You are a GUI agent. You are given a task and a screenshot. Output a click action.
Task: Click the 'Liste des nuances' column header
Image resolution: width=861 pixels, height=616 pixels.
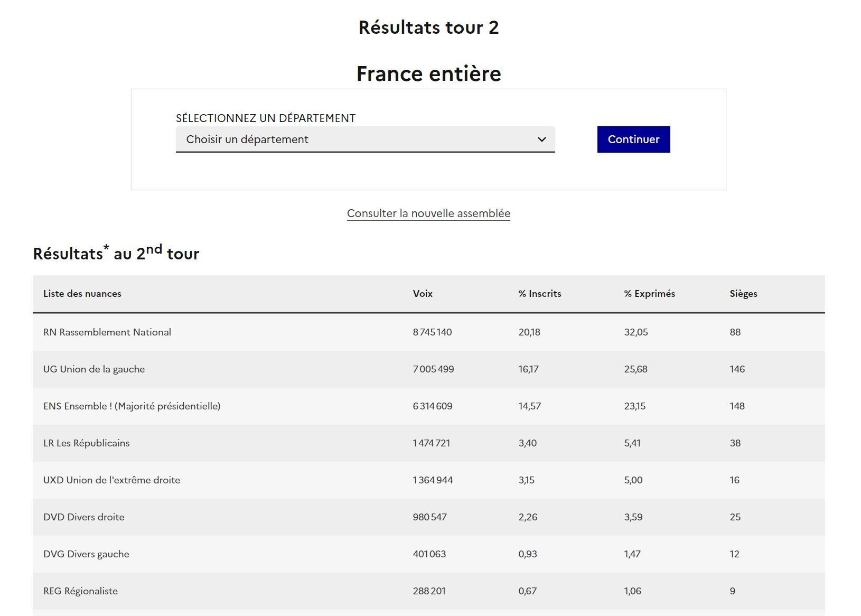pos(82,294)
